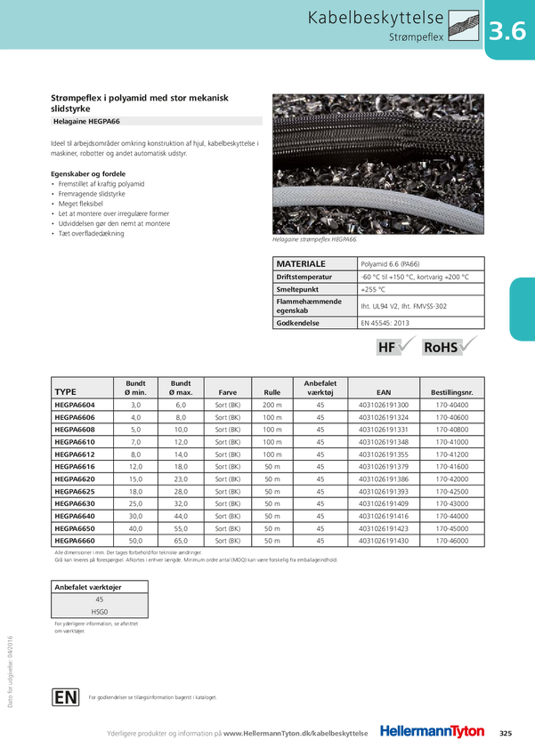The height and width of the screenshot is (756, 535).
Task: Select bullet 'Meget fleksibel'
Action: pyautogui.click(x=81, y=204)
